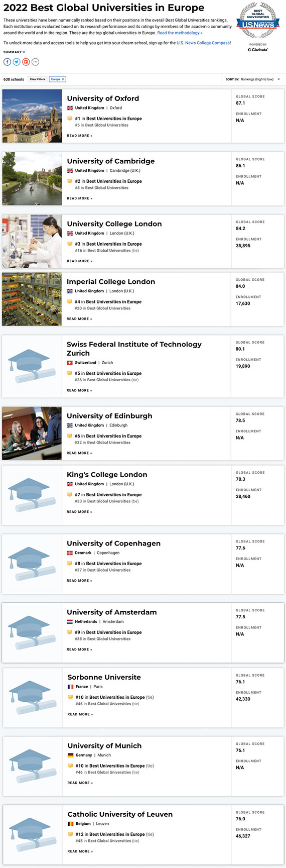
Task: Click the University of Oxford photo thumbnail
Action: 32,116
